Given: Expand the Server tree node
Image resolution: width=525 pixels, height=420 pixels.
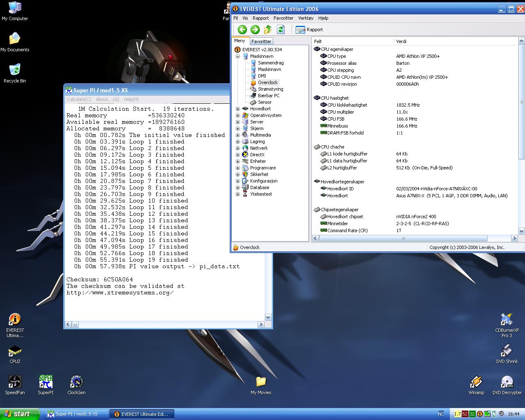Looking at the screenshot, I should tap(237, 122).
